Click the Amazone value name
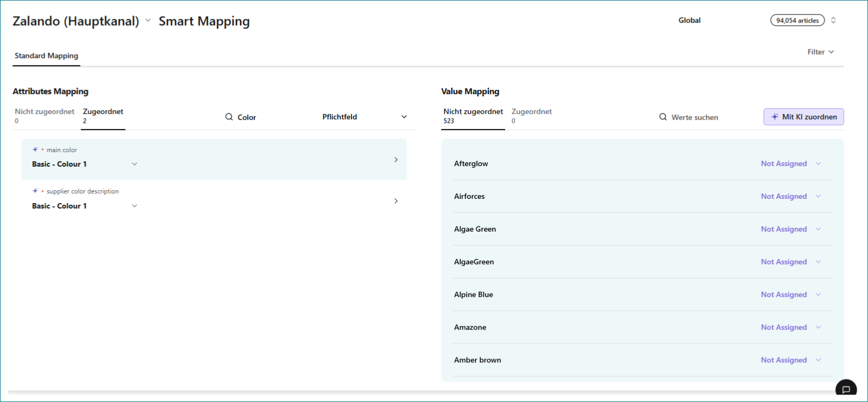 click(x=470, y=327)
